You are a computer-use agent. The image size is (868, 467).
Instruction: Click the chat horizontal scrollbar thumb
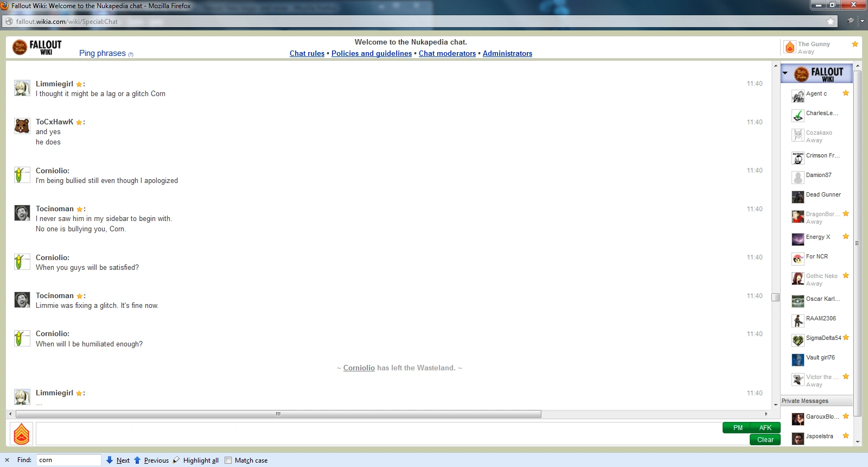coord(278,414)
